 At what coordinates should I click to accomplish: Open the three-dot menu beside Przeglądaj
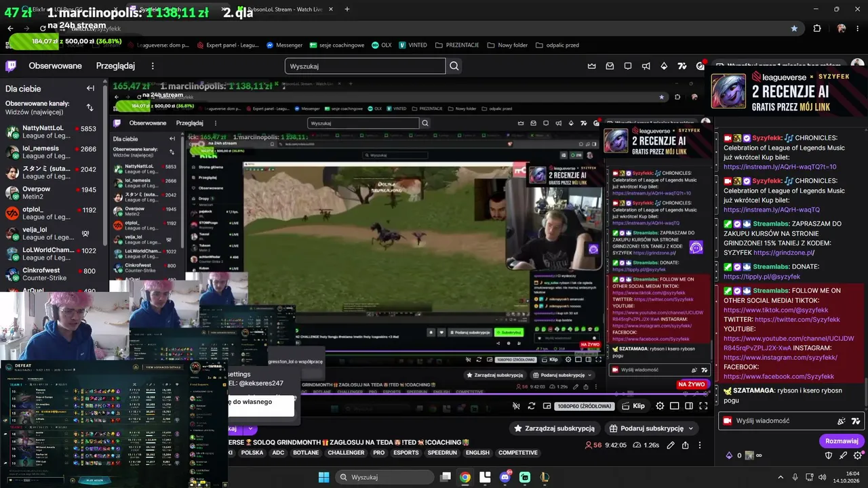pyautogui.click(x=153, y=66)
